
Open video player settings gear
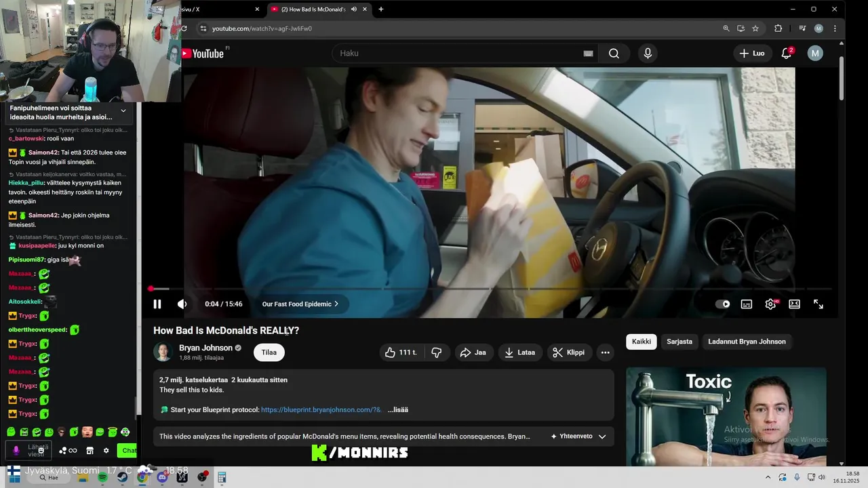[770, 304]
